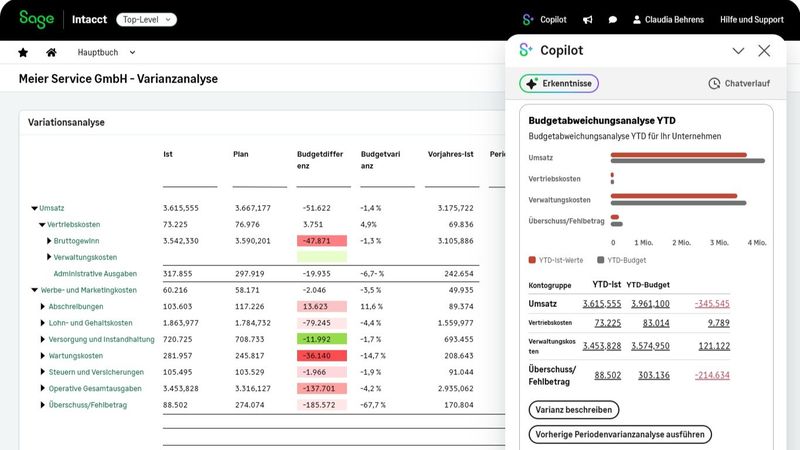Click Vertriebskosten YTD-Ist value 73.225 in Copilot
Viewport: 800px width, 450px height.
[x=608, y=323]
